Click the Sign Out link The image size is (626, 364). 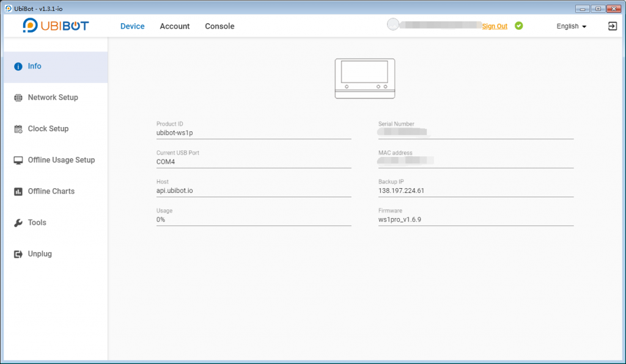click(494, 26)
